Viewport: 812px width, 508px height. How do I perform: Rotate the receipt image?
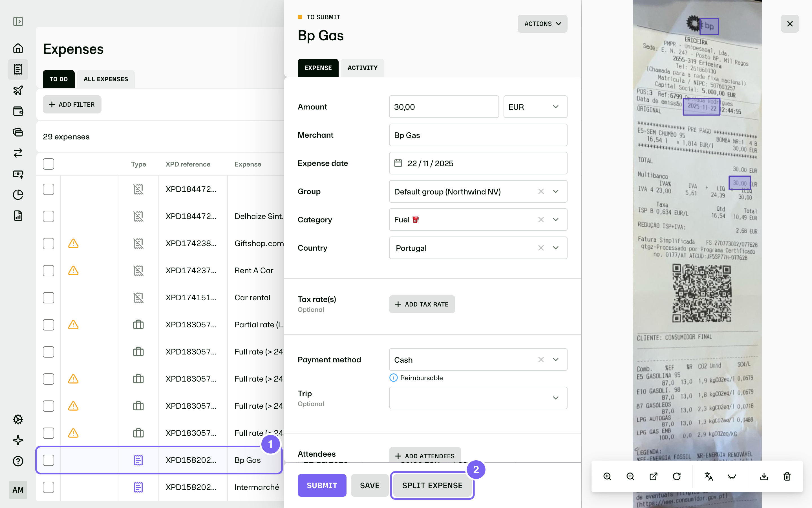tap(676, 476)
